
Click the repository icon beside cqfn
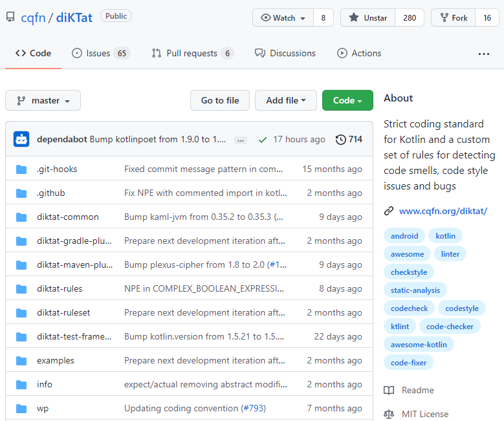(x=10, y=17)
